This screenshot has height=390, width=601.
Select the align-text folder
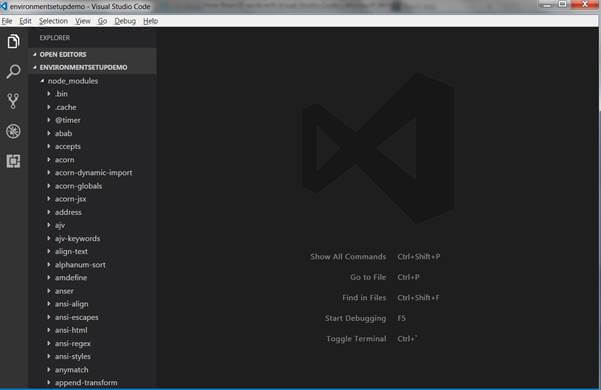(x=71, y=251)
